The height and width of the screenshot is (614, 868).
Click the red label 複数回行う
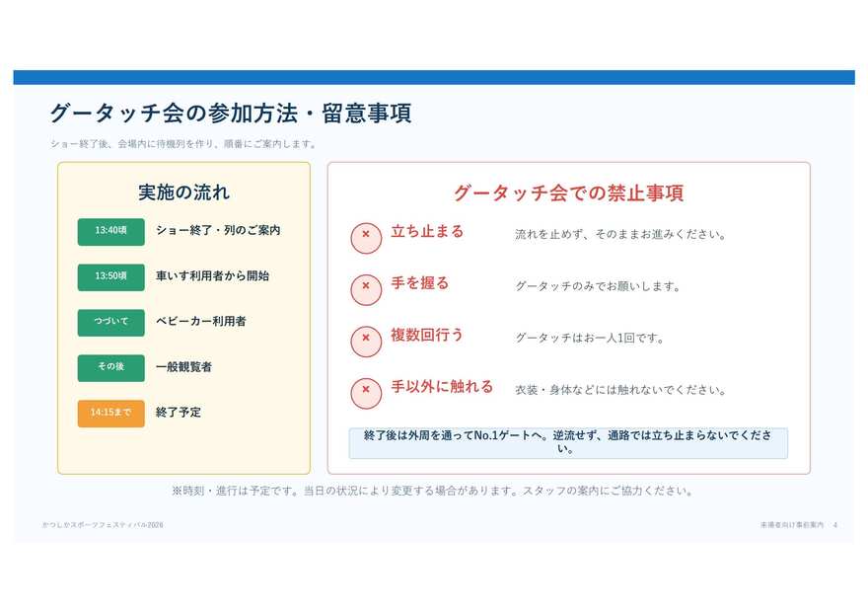point(427,335)
